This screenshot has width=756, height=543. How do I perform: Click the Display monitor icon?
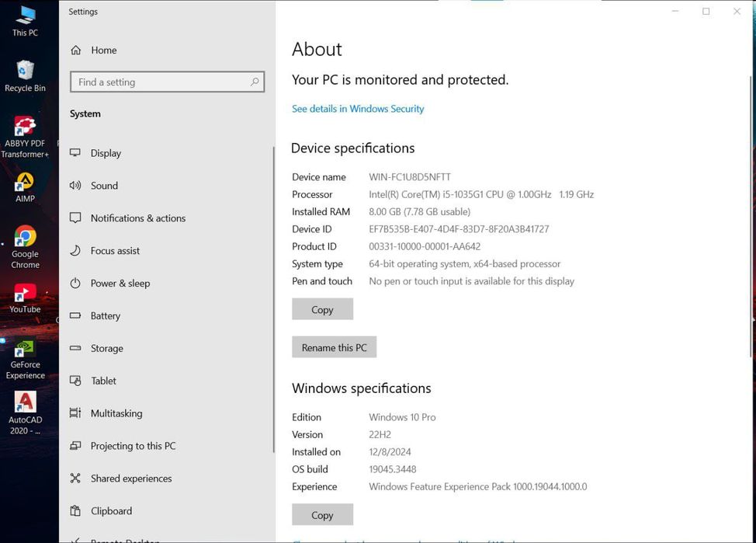(75, 152)
